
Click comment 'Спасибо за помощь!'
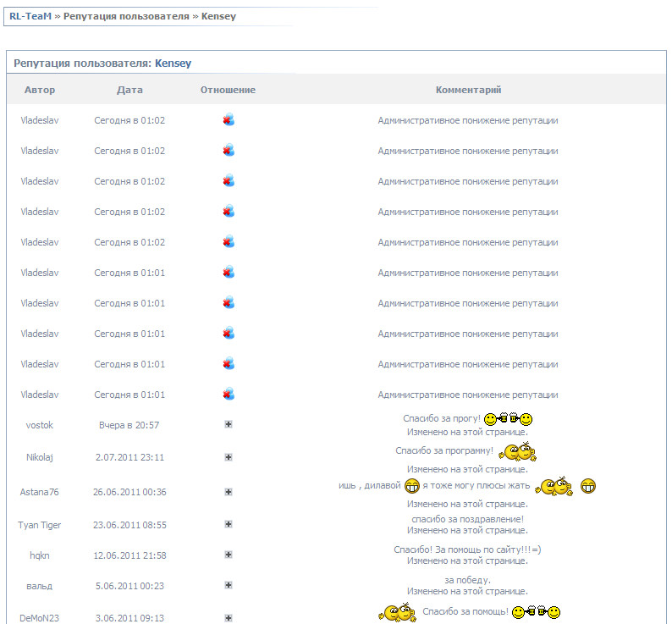465,611
